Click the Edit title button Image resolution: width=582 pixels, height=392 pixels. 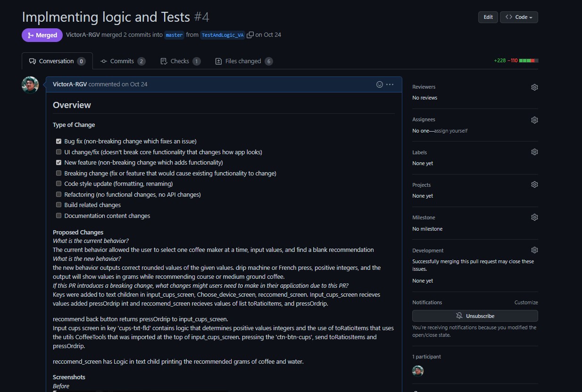488,17
